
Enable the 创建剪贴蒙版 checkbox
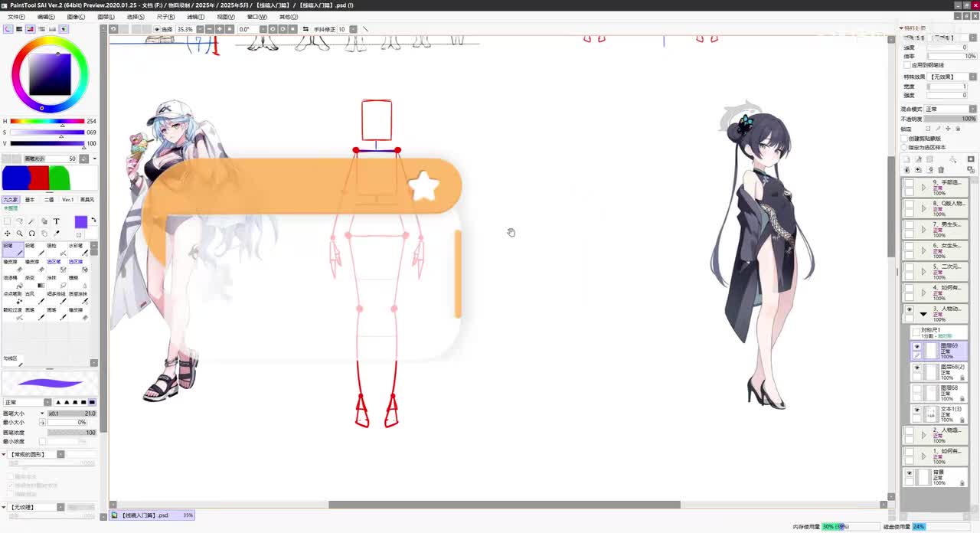905,139
